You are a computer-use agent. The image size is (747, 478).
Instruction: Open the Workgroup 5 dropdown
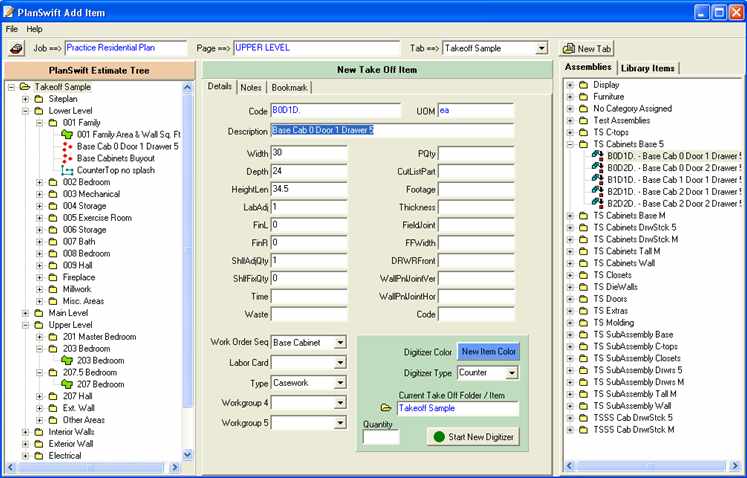[340, 423]
